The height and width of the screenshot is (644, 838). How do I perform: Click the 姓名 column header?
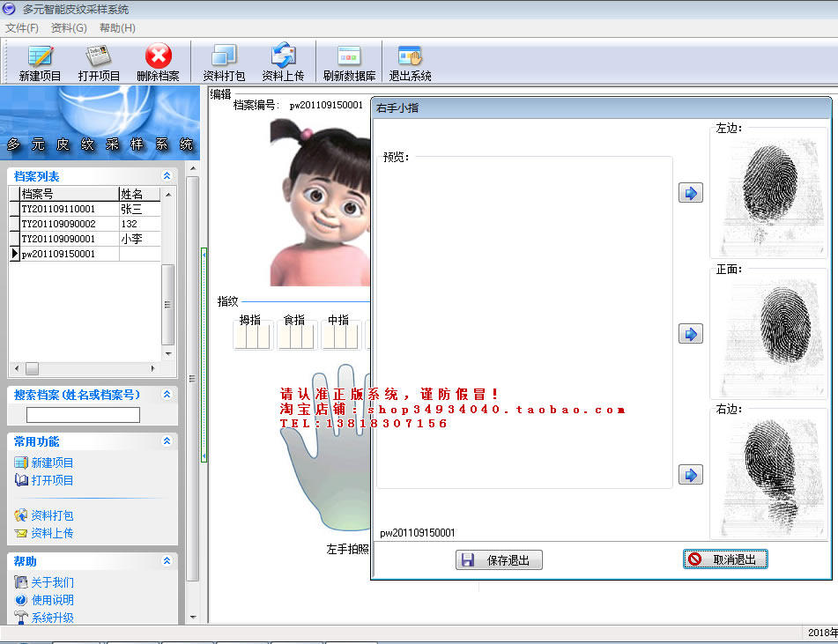(x=139, y=194)
